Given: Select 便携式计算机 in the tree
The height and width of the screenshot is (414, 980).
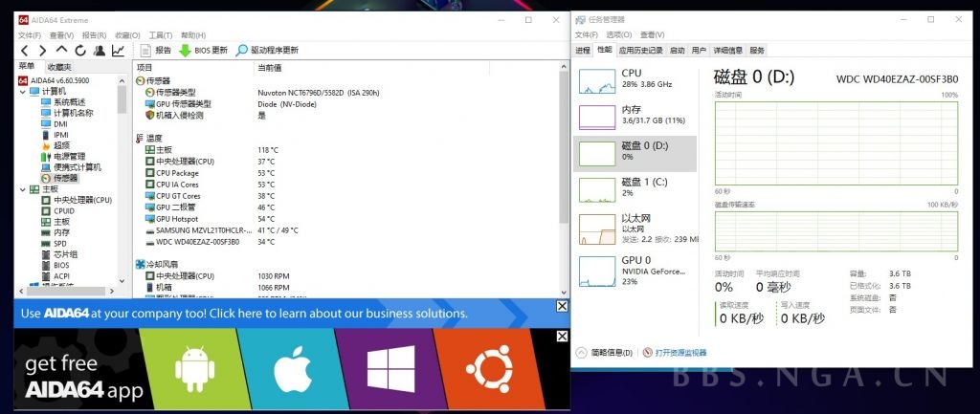Looking at the screenshot, I should point(71,167).
